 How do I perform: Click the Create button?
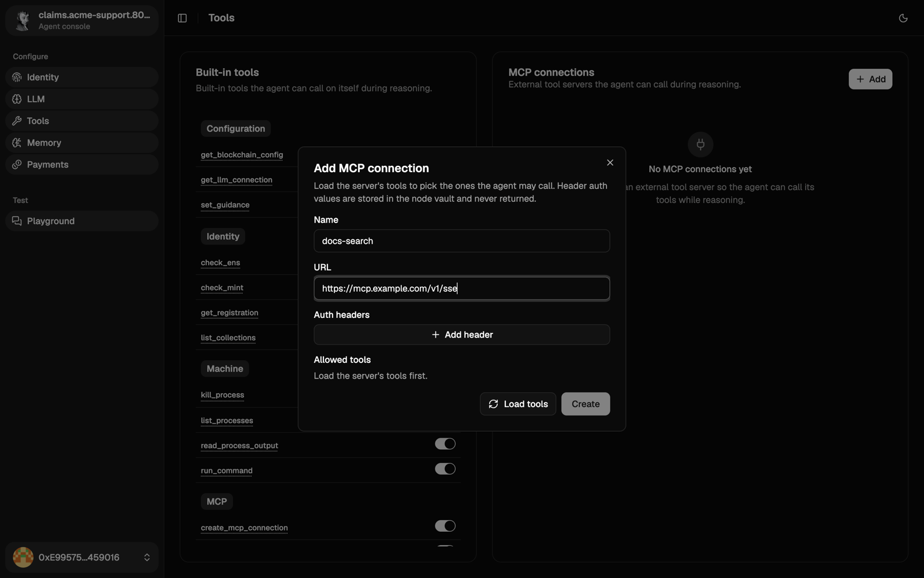click(x=586, y=404)
